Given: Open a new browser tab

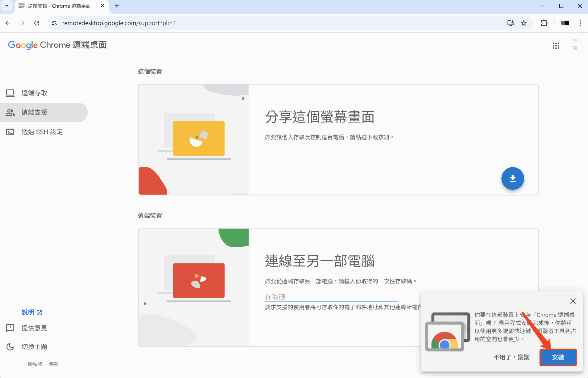Looking at the screenshot, I should coord(117,6).
